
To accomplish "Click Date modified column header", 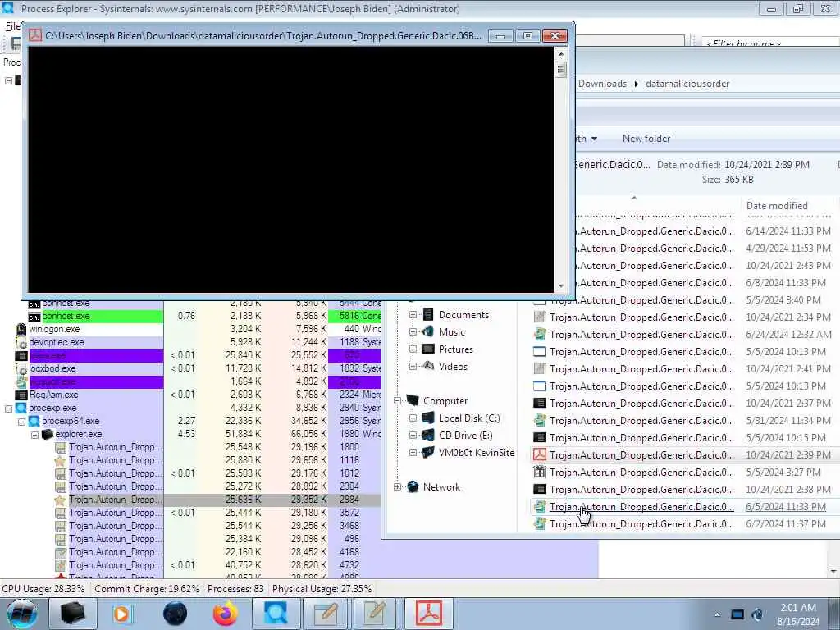I will (777, 206).
